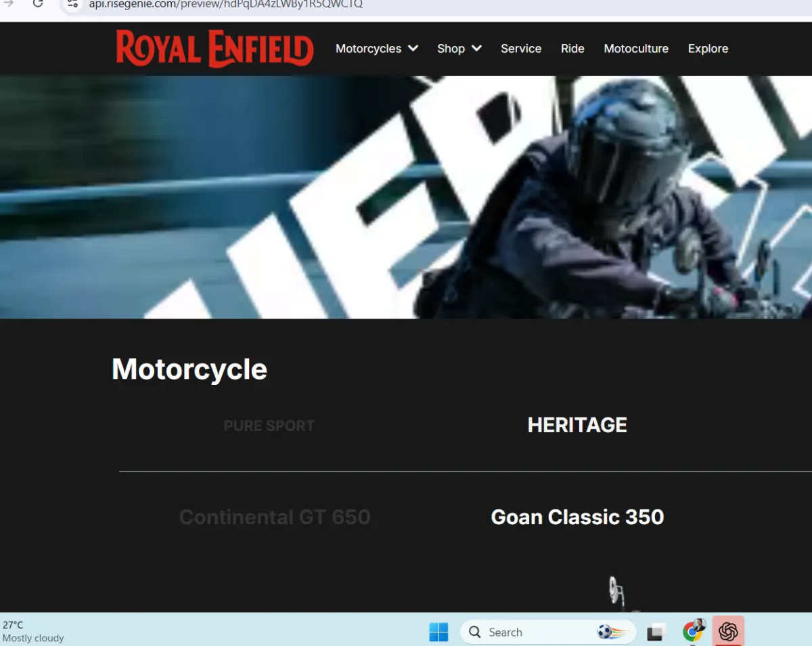Open the weather widget showing 27°C
The image size is (812, 646).
[33, 631]
